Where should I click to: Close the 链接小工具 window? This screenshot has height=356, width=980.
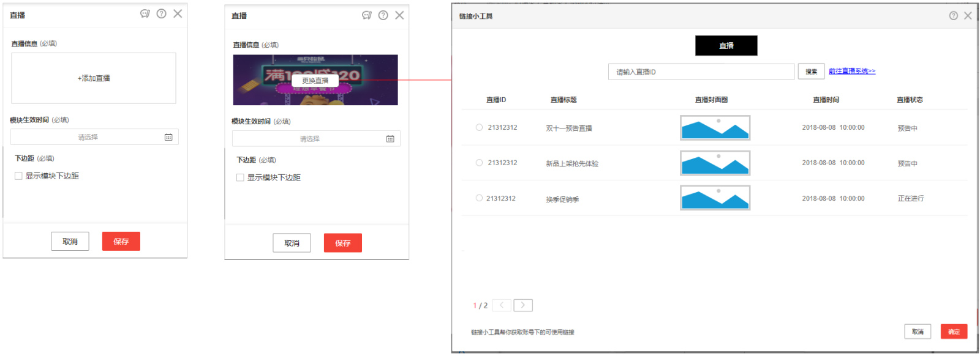pos(968,16)
